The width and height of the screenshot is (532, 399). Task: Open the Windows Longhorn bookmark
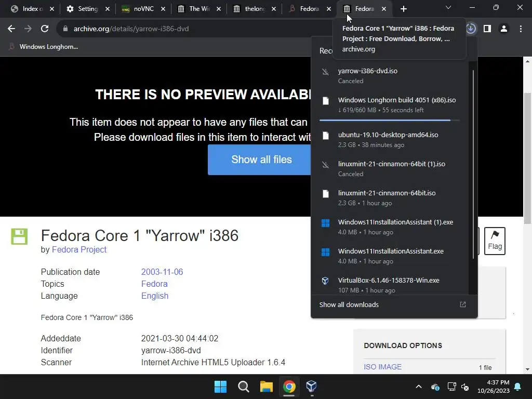pyautogui.click(x=44, y=47)
